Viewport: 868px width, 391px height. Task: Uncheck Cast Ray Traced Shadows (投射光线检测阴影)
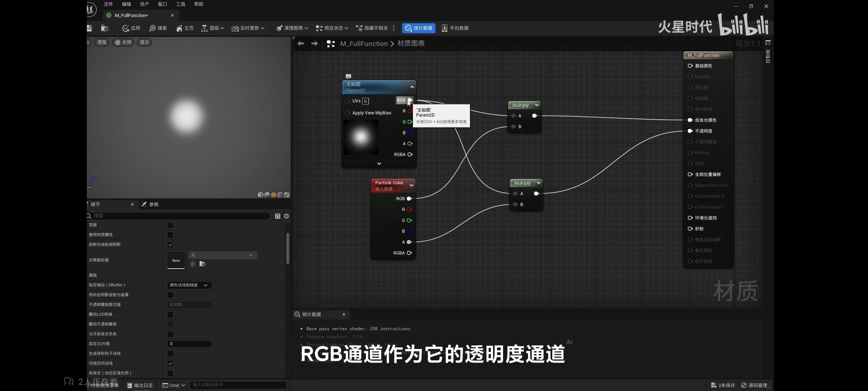point(170,245)
